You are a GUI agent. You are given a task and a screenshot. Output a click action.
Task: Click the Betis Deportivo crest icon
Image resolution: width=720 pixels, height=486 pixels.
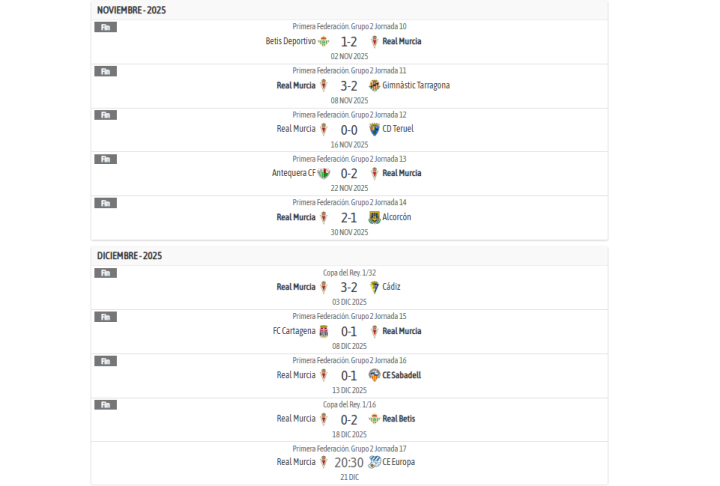point(323,41)
